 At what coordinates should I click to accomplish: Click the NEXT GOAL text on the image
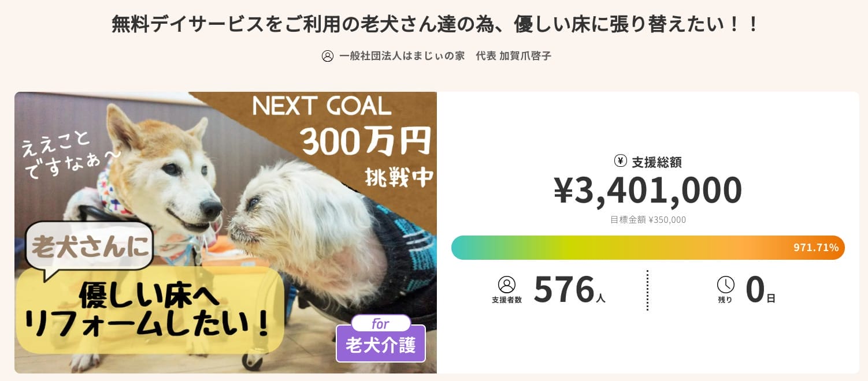[x=322, y=106]
